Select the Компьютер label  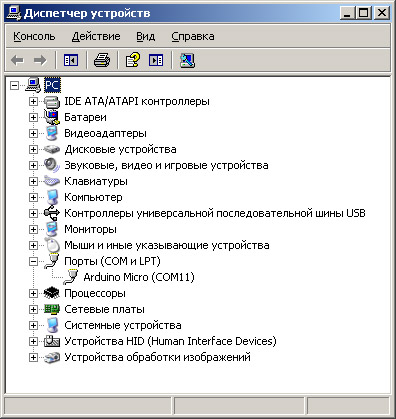click(93, 197)
